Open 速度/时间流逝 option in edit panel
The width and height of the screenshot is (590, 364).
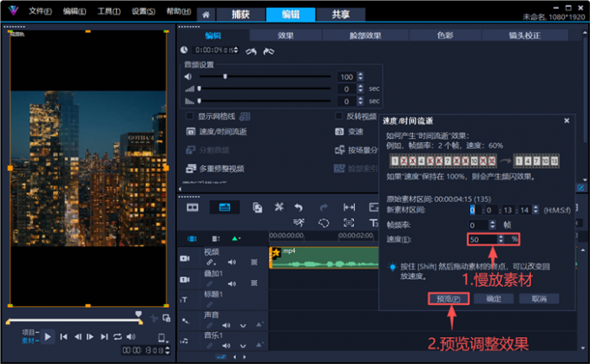tap(217, 131)
